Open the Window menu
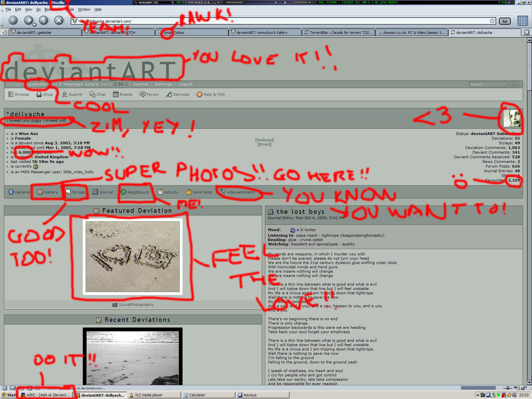532x399 pixels. tap(84, 9)
